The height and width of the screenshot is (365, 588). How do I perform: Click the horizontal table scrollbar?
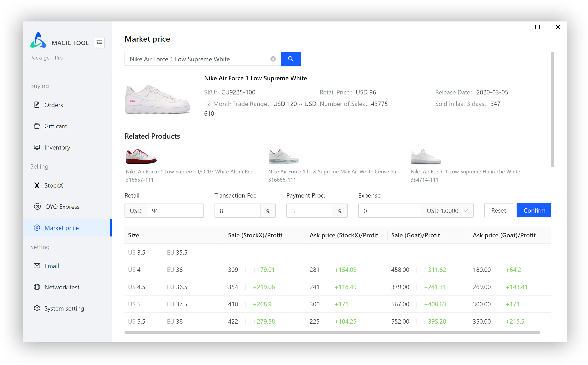[332, 332]
